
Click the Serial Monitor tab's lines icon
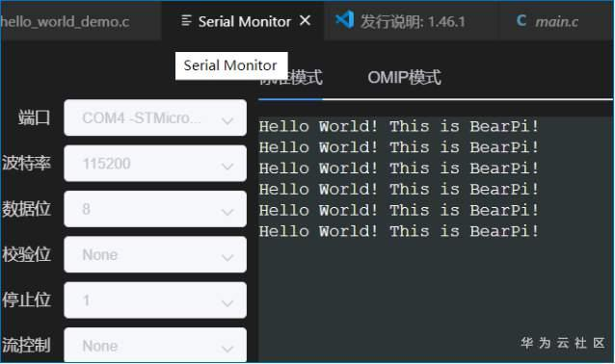187,21
